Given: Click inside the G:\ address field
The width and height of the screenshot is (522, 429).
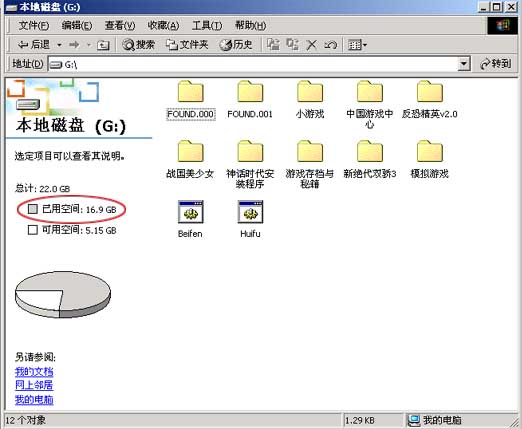Looking at the screenshot, I should [x=253, y=64].
